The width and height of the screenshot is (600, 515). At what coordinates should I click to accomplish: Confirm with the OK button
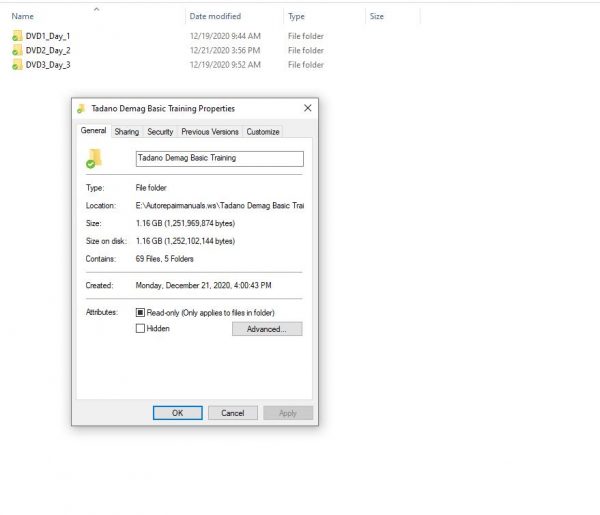tap(178, 413)
